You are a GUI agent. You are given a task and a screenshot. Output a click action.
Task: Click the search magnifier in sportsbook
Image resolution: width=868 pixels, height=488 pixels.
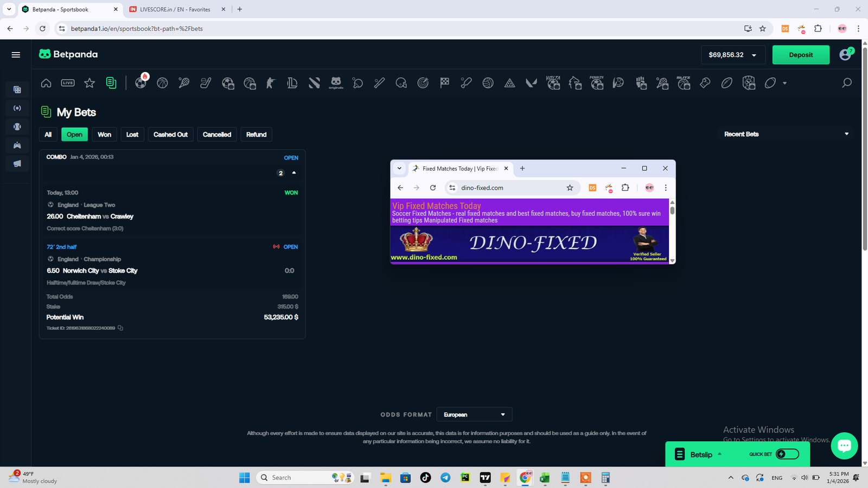point(846,83)
